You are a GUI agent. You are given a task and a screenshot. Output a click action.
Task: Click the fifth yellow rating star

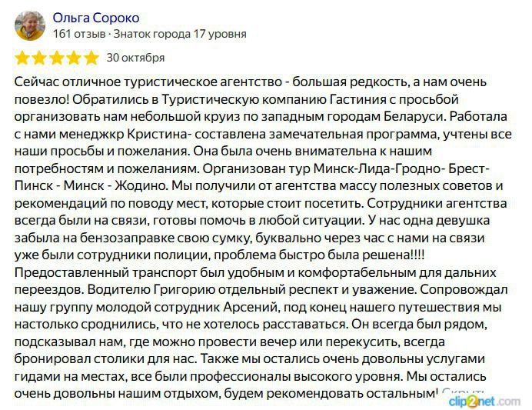[91, 58]
